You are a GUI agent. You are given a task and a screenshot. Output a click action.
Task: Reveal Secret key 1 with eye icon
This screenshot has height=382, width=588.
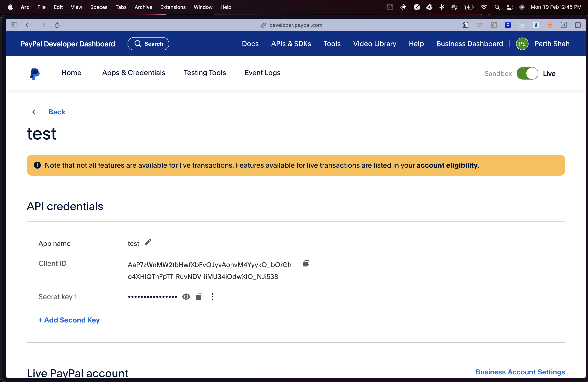pyautogui.click(x=186, y=296)
